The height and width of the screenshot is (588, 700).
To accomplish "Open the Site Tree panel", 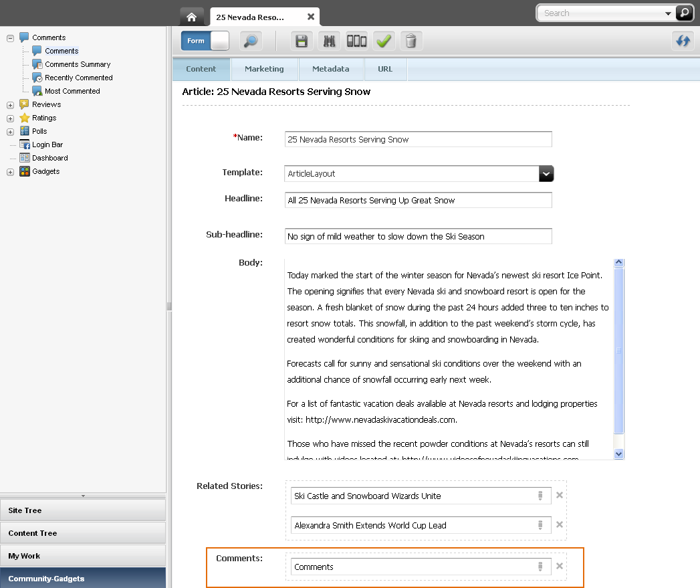I will click(83, 510).
